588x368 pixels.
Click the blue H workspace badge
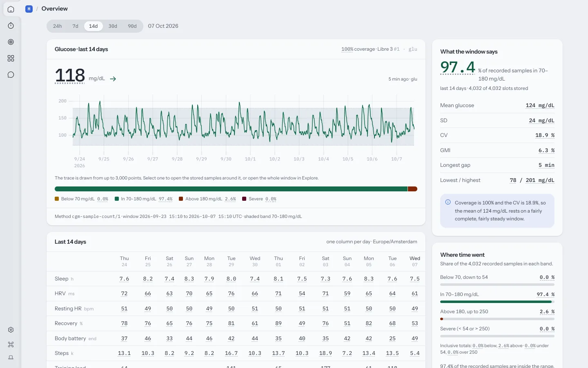pyautogui.click(x=29, y=9)
